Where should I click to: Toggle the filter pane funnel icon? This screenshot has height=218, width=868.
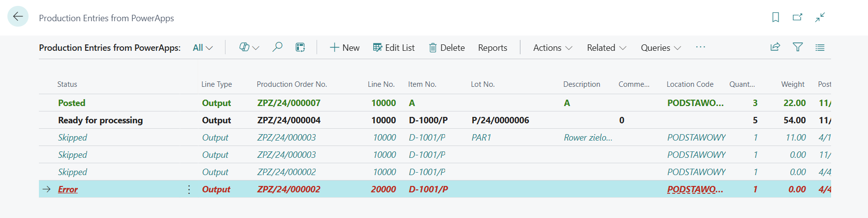click(798, 47)
